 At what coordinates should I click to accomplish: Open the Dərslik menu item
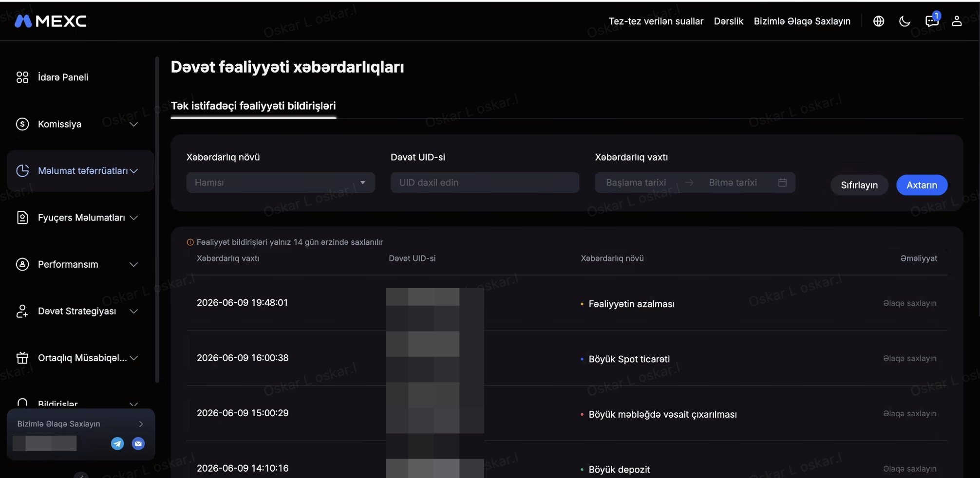tap(728, 21)
